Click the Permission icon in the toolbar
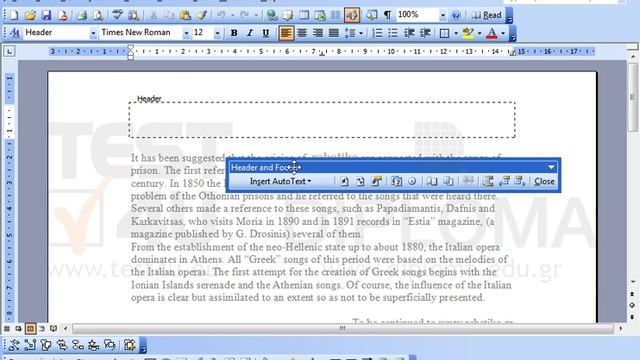The width and height of the screenshot is (640, 360). click(62, 16)
